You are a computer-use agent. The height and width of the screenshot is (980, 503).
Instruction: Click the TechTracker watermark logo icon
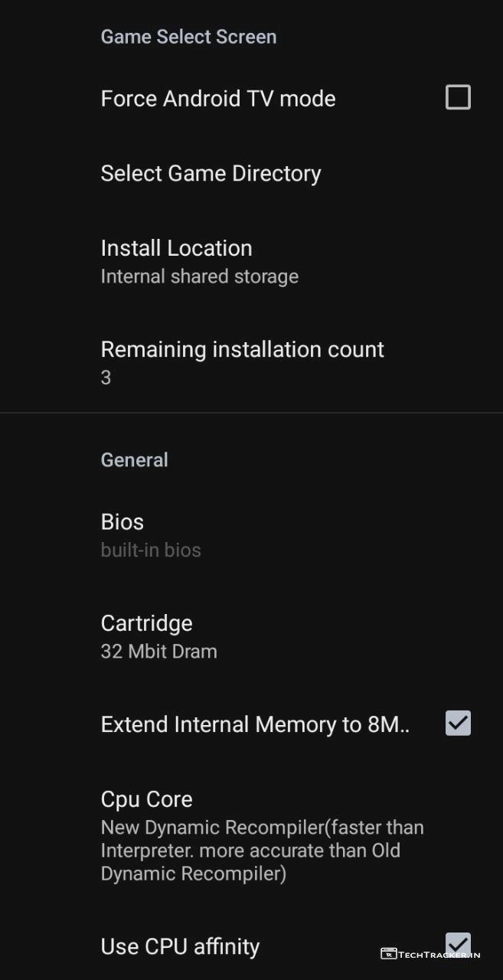tap(388, 954)
